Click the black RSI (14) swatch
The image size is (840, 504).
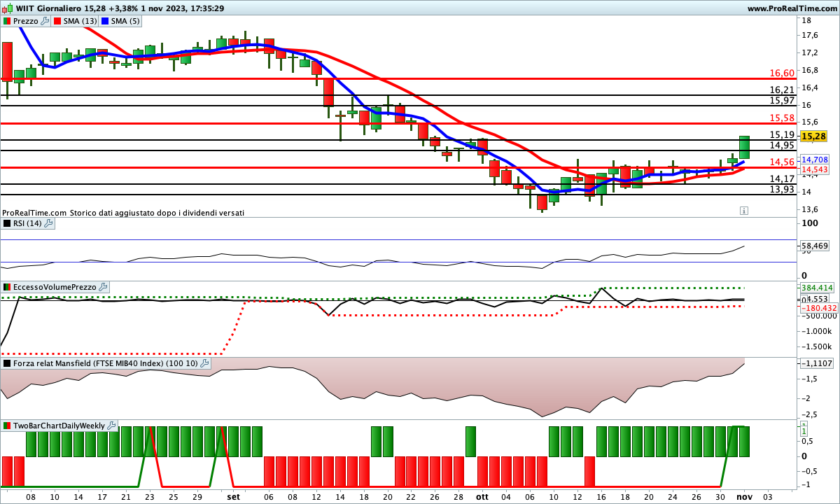click(7, 223)
